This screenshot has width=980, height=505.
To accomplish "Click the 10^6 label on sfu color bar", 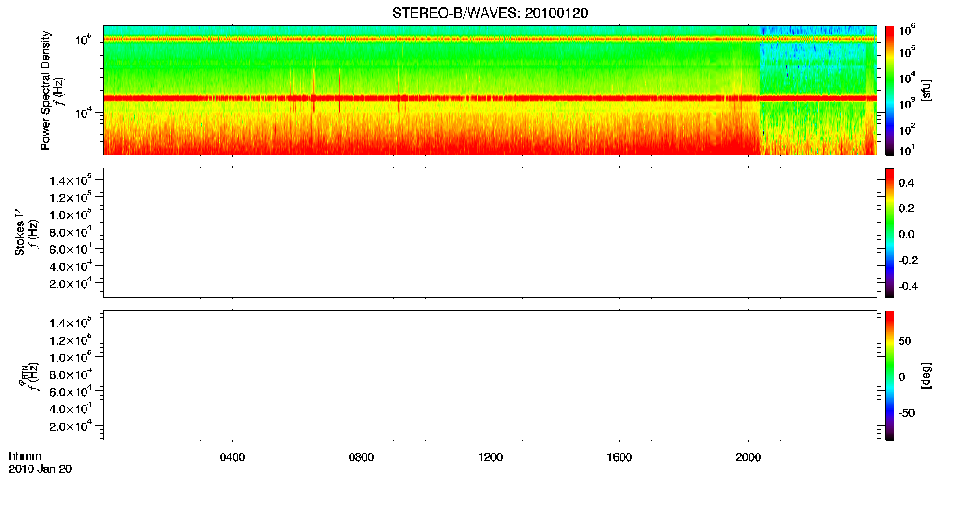I will tap(907, 30).
